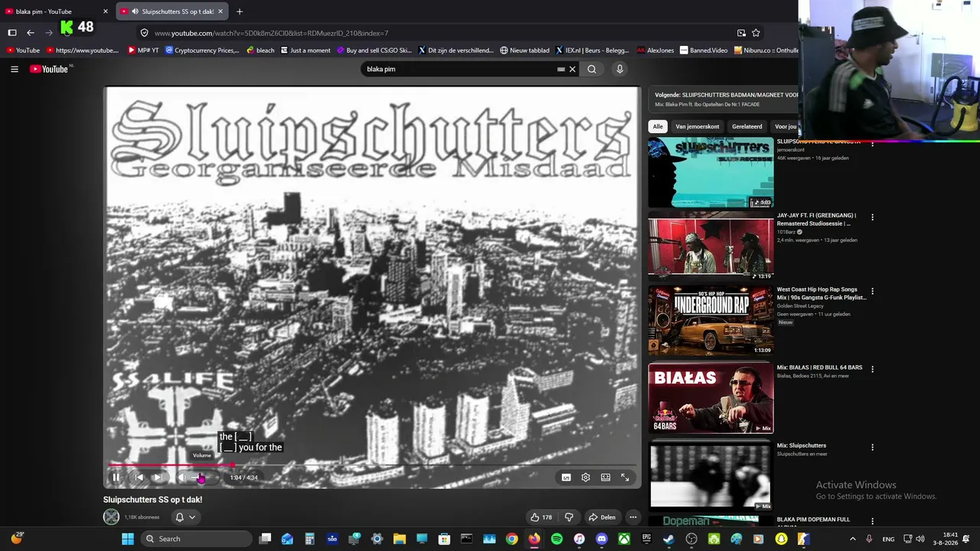
Task: Enter fullscreen video mode
Action: 625,478
